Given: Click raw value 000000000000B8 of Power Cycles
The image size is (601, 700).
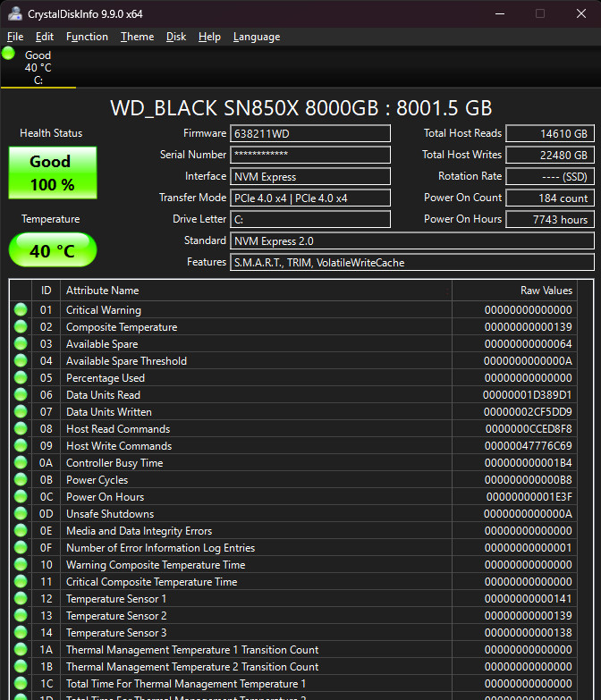Looking at the screenshot, I should click(529, 480).
